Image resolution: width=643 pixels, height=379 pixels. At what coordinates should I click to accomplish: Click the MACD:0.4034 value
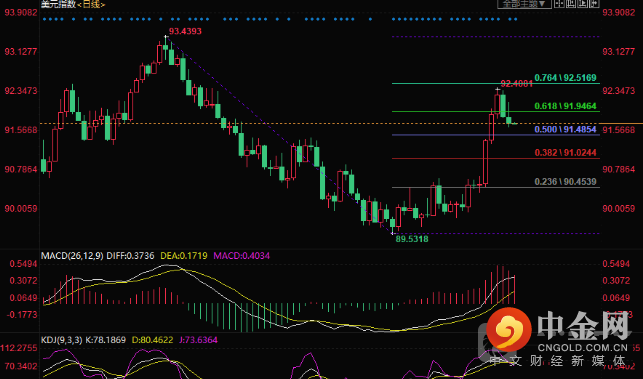click(242, 256)
